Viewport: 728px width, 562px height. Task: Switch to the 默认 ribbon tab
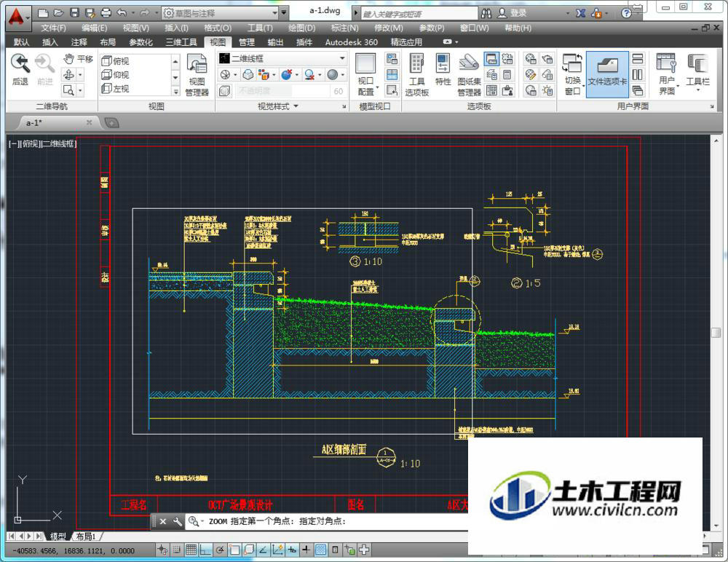(x=21, y=42)
